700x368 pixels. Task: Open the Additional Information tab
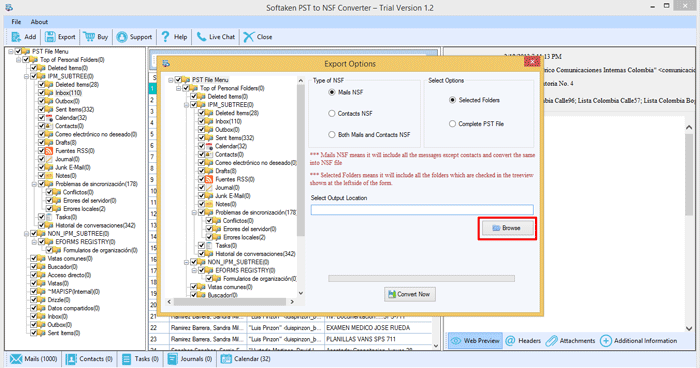click(x=638, y=341)
